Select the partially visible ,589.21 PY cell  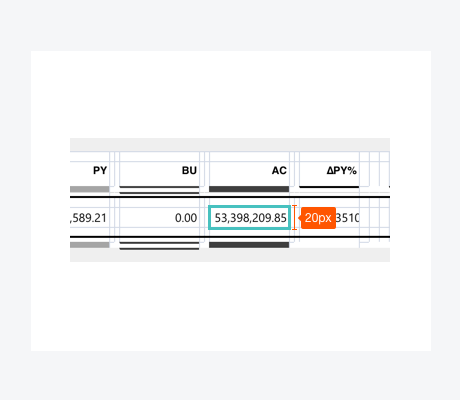point(90,218)
